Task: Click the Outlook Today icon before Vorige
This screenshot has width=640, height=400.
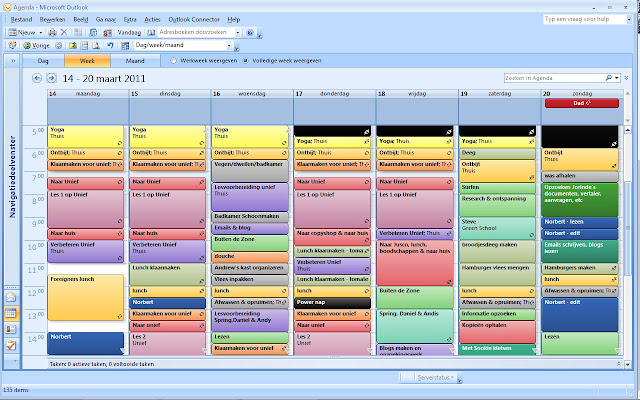Action: [13, 45]
